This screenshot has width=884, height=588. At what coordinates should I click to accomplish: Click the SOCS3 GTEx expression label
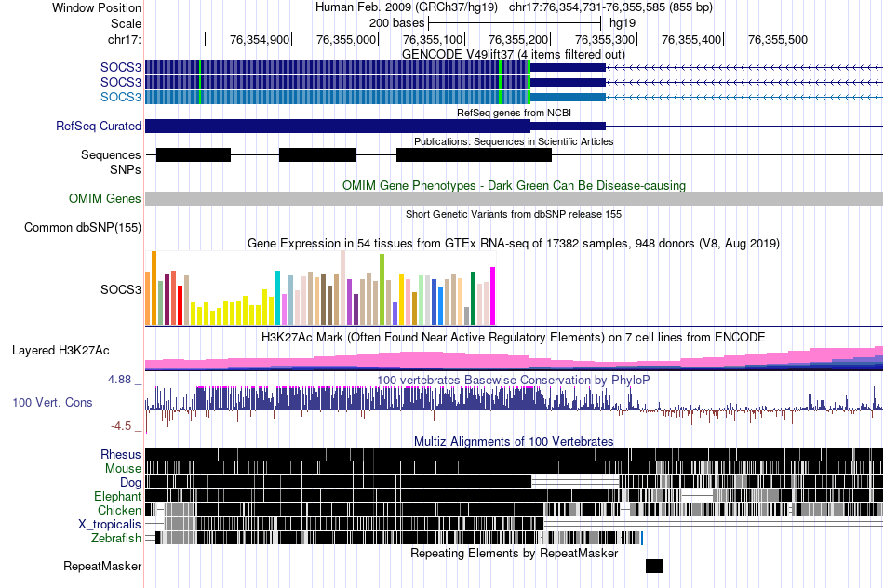[x=121, y=289]
